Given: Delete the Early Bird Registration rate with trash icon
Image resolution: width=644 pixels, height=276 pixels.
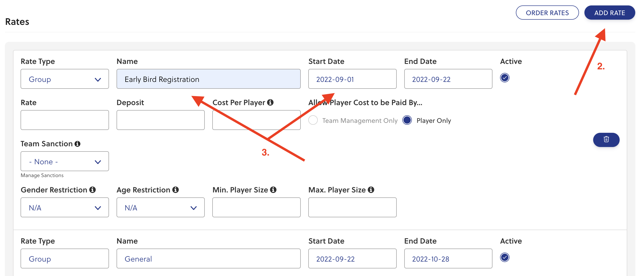Looking at the screenshot, I should [606, 140].
